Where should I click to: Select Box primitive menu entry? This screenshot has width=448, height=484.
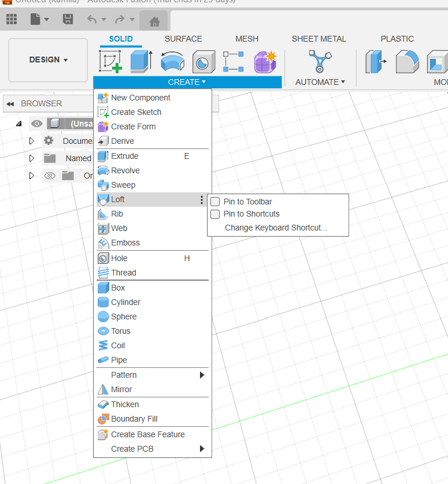153,288
